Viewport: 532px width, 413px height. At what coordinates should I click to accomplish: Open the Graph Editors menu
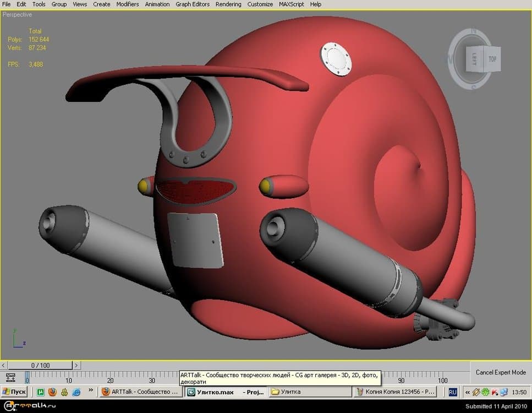[192, 4]
